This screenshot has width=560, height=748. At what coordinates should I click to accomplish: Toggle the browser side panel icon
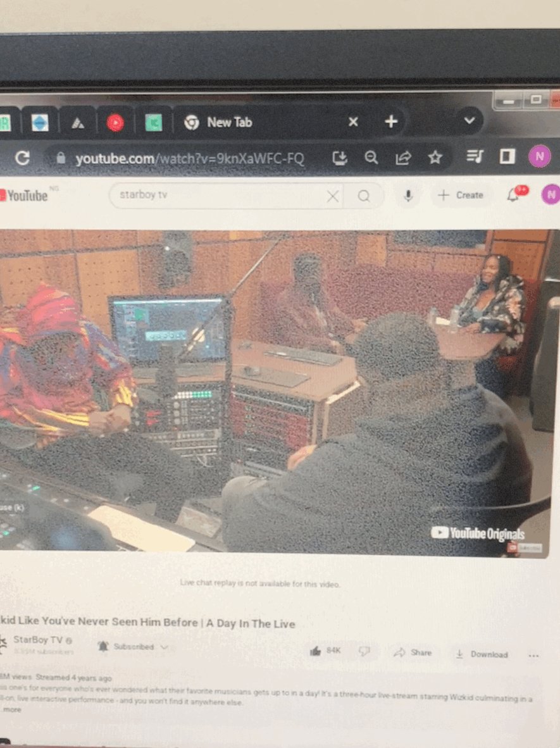(x=507, y=156)
